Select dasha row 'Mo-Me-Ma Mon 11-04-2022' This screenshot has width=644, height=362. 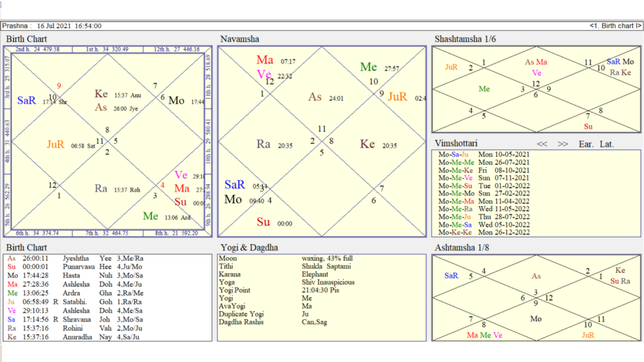(x=484, y=202)
